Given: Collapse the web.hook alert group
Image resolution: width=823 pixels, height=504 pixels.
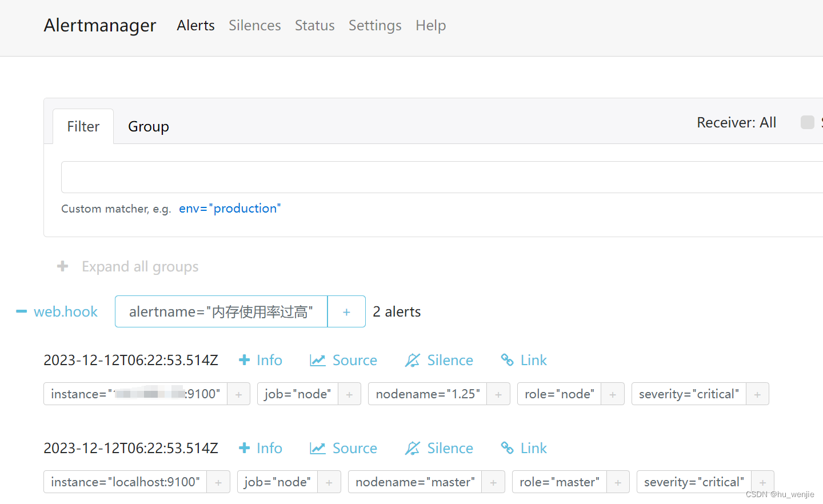Looking at the screenshot, I should [21, 311].
